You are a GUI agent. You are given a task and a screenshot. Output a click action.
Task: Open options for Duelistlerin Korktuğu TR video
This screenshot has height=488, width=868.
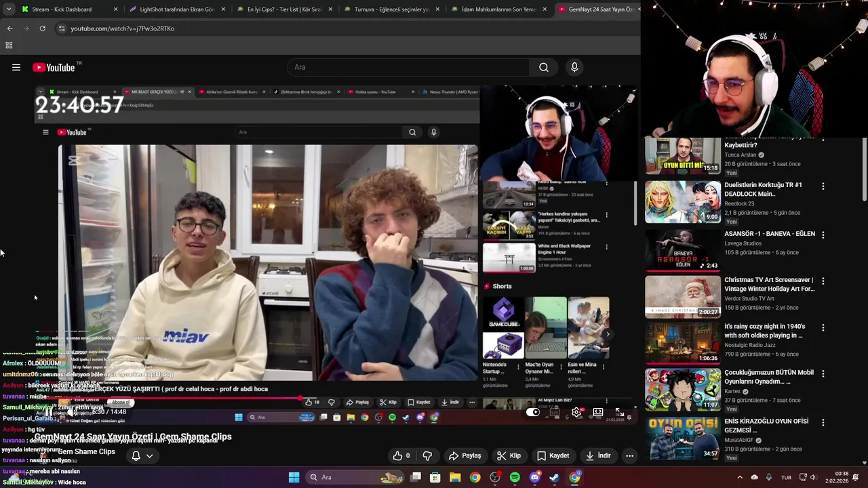(x=823, y=186)
